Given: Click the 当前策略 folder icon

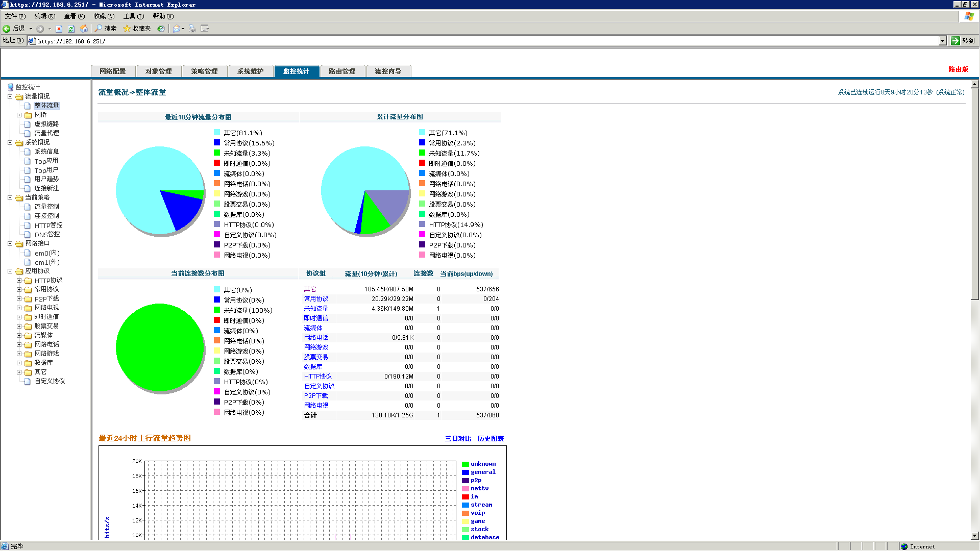Looking at the screenshot, I should 19,197.
